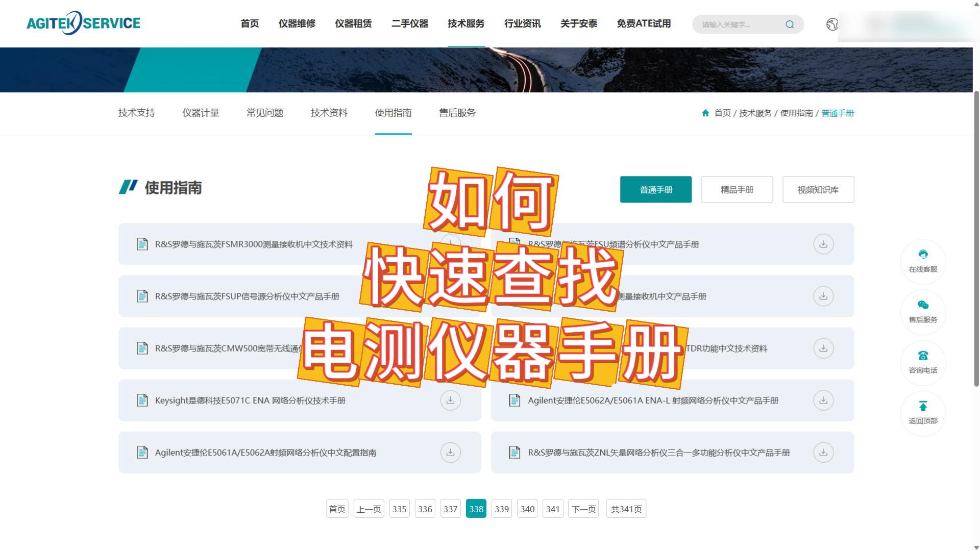Go to page 337
This screenshot has height=551, width=980.
click(450, 509)
